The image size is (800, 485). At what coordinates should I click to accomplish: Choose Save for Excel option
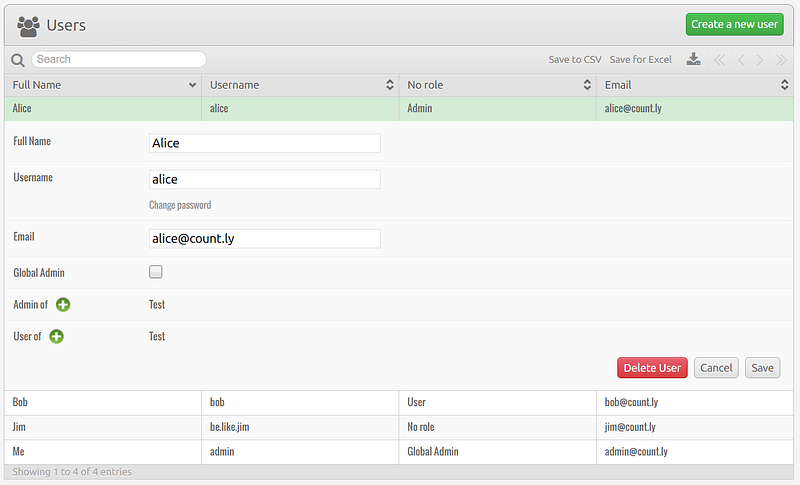[640, 60]
